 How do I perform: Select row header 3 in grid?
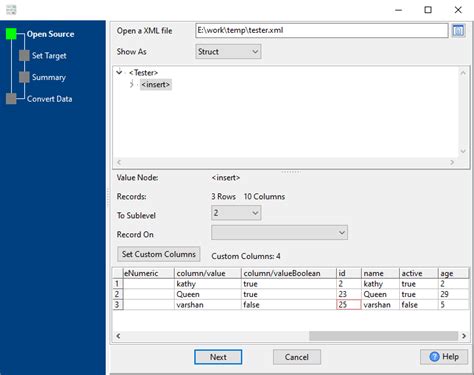118,305
